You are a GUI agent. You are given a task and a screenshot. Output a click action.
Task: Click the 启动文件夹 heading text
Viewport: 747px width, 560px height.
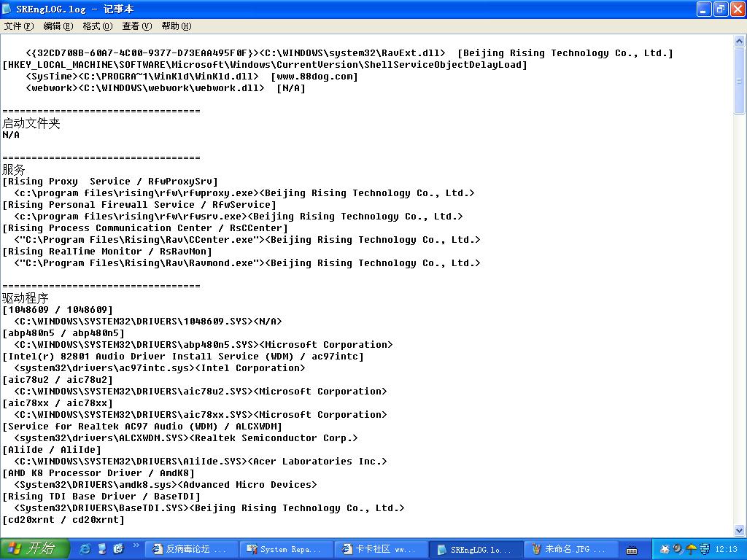(x=31, y=123)
